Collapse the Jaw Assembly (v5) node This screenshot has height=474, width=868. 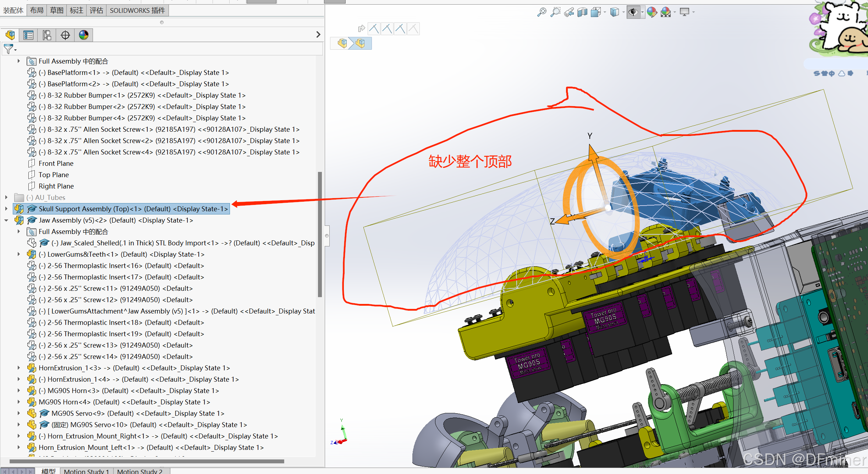pyautogui.click(x=6, y=220)
